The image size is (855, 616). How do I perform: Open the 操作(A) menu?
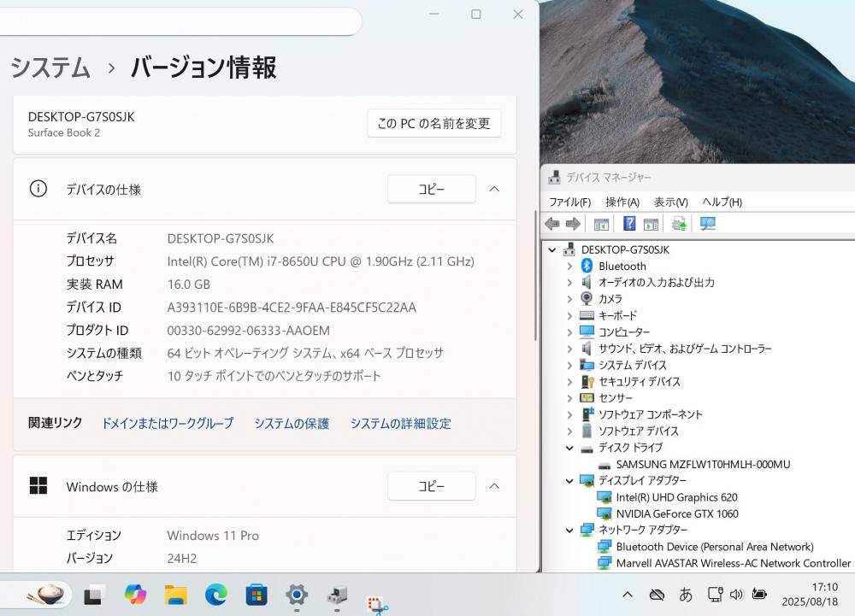click(622, 202)
